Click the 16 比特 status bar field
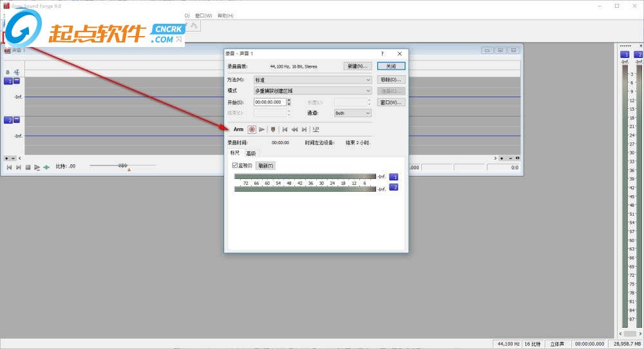Viewport: 644px width, 349px height. tap(533, 344)
